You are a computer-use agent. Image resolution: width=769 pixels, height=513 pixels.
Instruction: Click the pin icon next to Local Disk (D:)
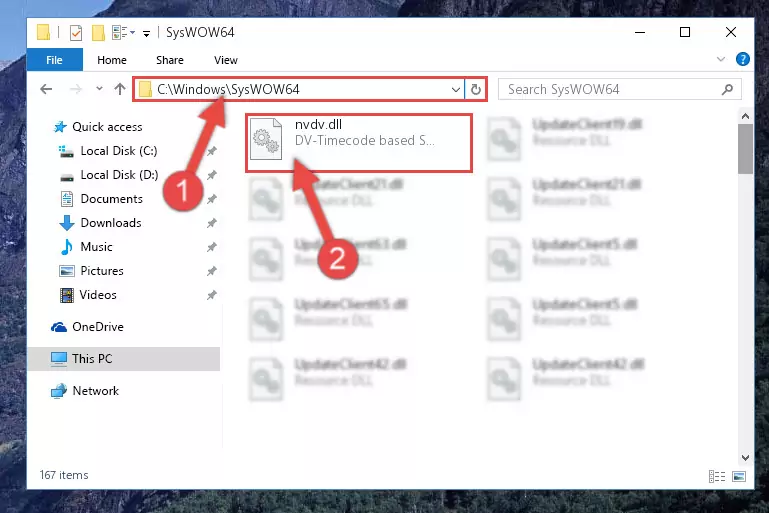(211, 175)
